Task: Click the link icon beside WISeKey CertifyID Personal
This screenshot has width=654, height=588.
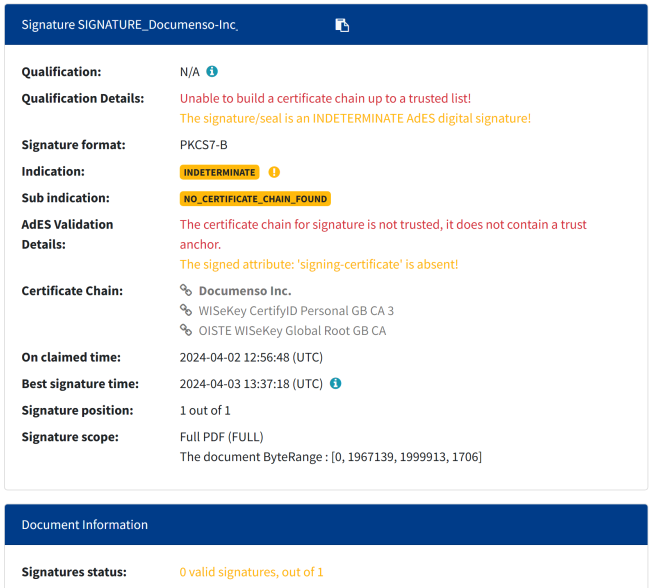Action: tap(185, 311)
